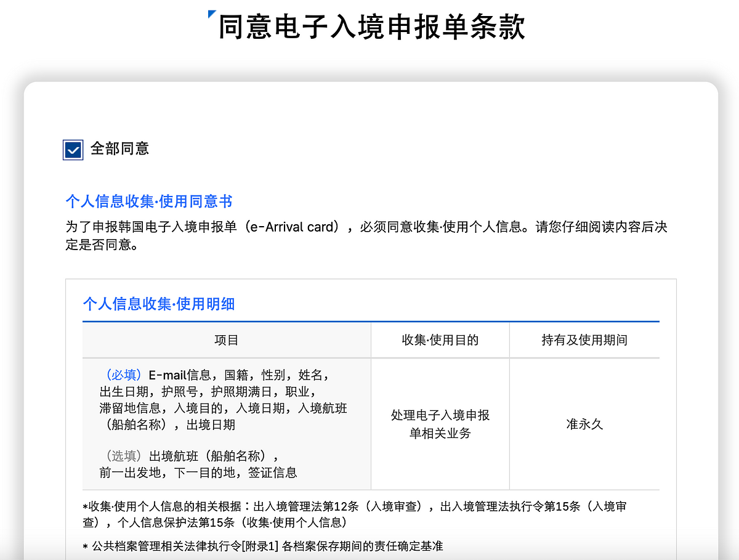Click the 同意电子入境申报单条款 page title
The height and width of the screenshot is (560, 739).
(371, 28)
